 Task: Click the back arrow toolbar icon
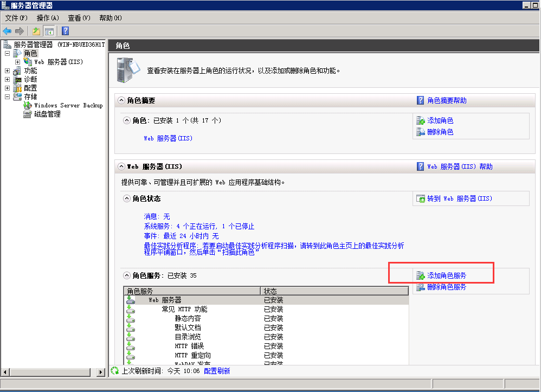[x=7, y=31]
